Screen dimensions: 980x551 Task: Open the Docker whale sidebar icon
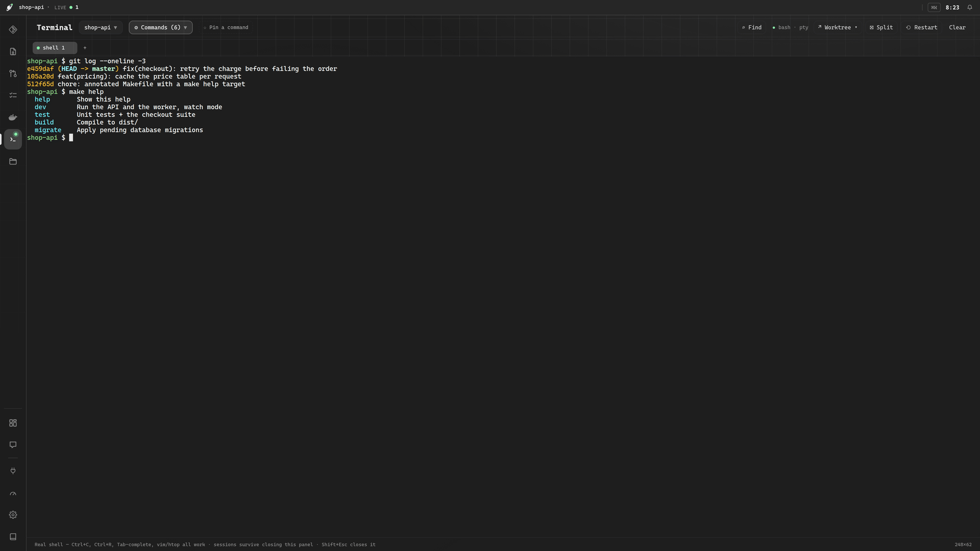[x=13, y=117]
